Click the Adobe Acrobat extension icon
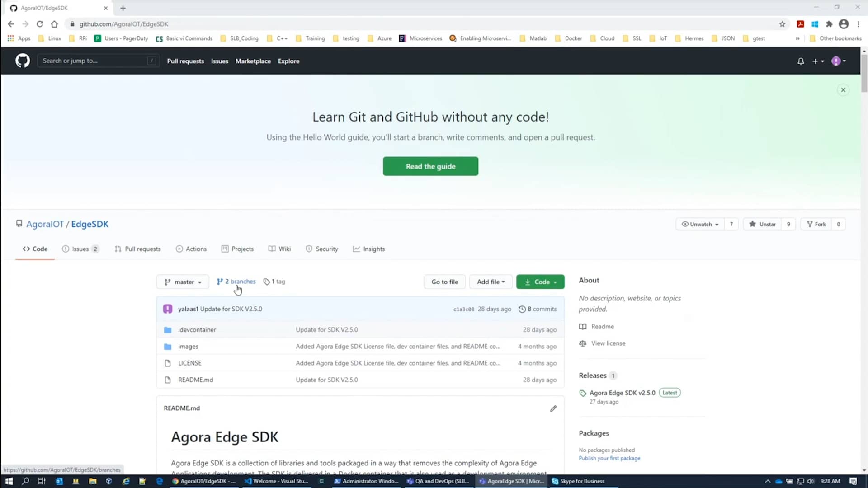The height and width of the screenshot is (488, 868). coord(801,24)
